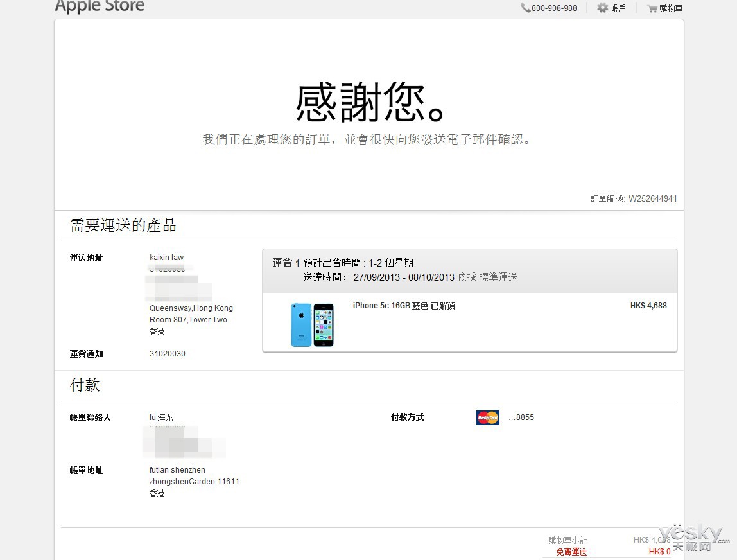Screen dimensions: 737x560
Task: Click card ending digits ...8855
Action: (521, 417)
